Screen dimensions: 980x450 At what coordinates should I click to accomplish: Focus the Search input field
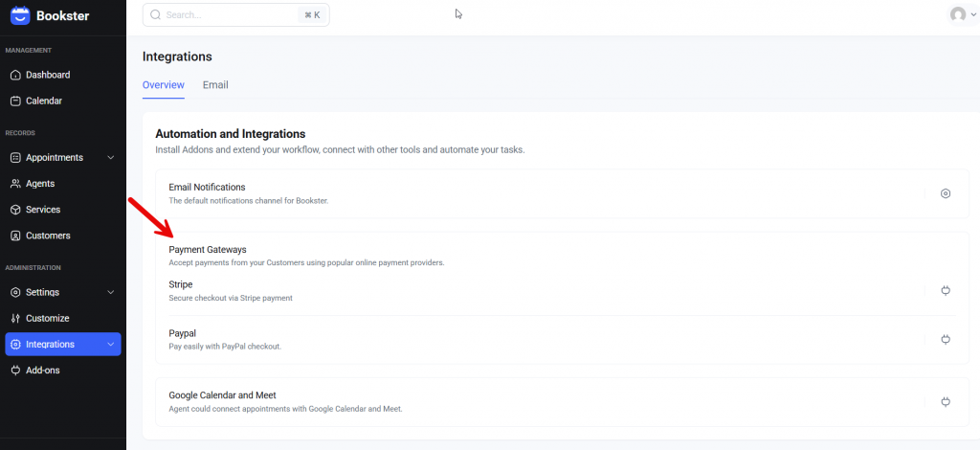click(x=235, y=14)
